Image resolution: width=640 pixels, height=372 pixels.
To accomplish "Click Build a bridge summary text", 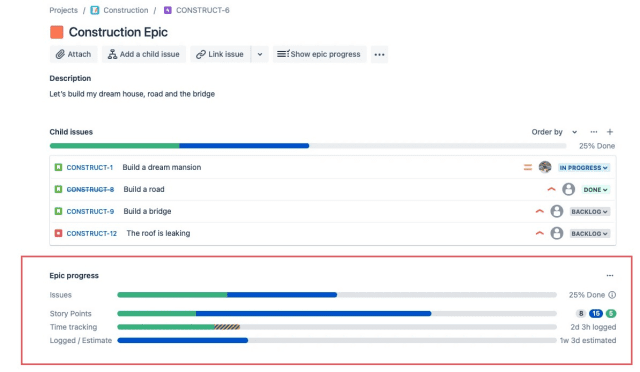I will 147,212.
